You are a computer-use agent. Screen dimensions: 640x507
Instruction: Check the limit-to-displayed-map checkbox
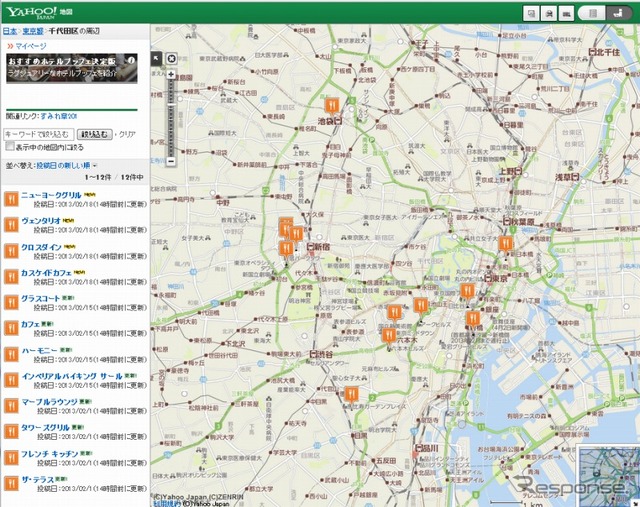(x=10, y=146)
